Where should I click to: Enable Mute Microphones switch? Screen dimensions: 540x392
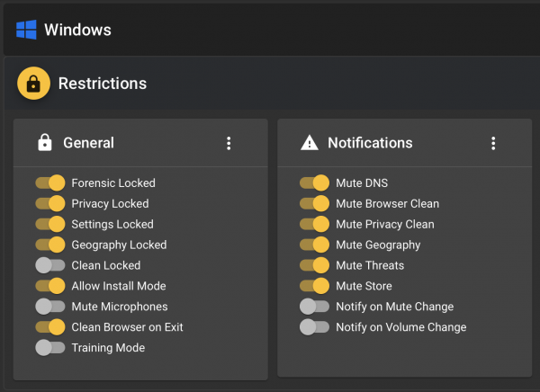point(50,307)
